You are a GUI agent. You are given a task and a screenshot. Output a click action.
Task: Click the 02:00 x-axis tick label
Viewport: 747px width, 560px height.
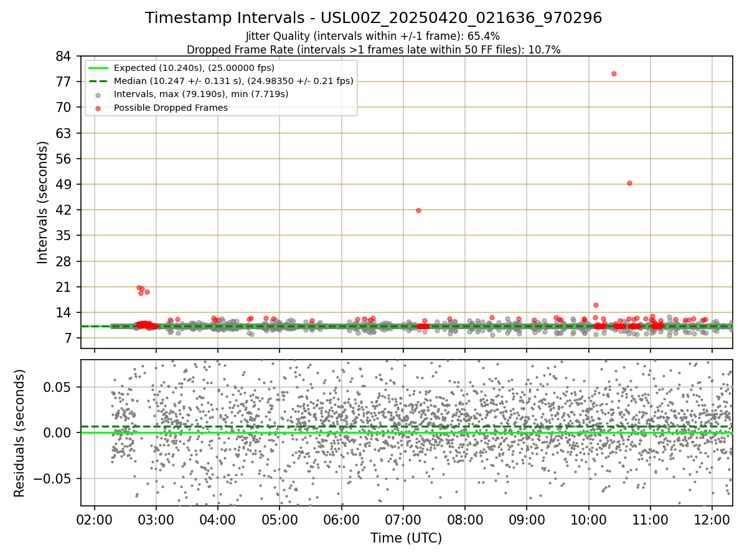coord(95,518)
